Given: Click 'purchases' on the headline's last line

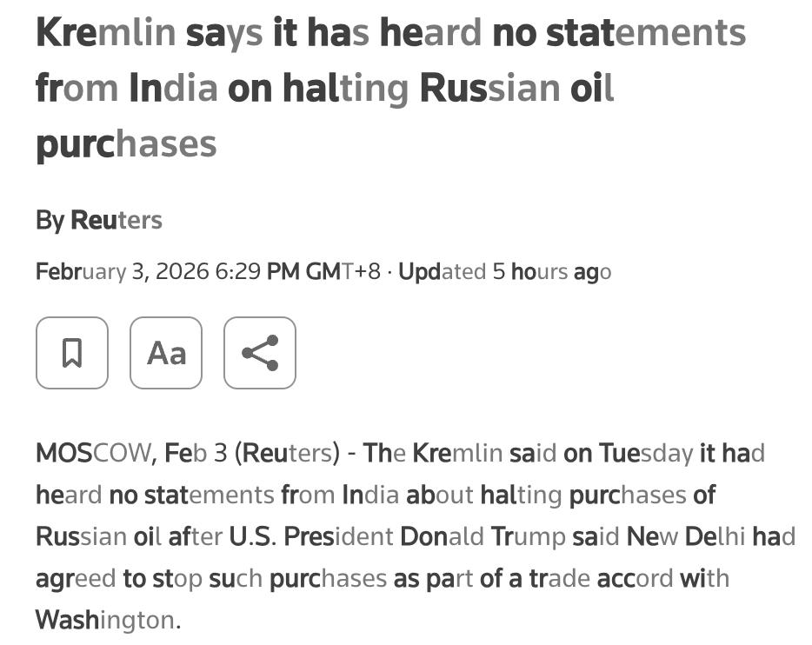Looking at the screenshot, I should pos(126,145).
